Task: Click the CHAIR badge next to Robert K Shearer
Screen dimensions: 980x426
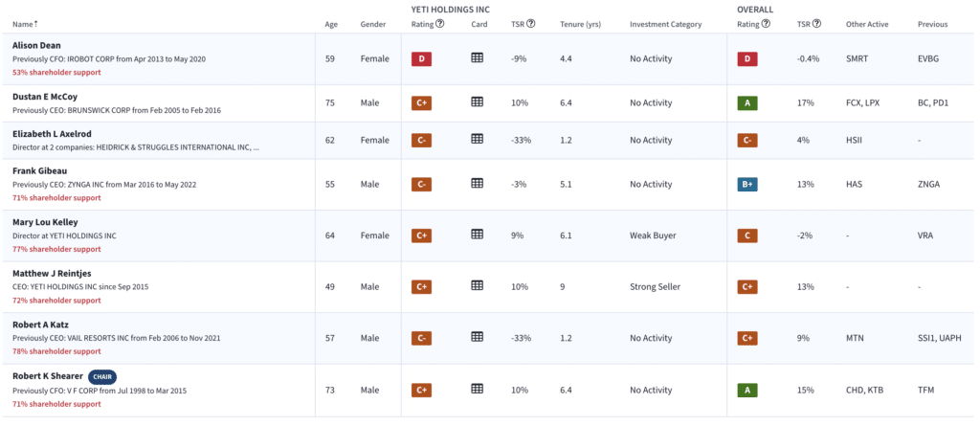Action: 102,377
